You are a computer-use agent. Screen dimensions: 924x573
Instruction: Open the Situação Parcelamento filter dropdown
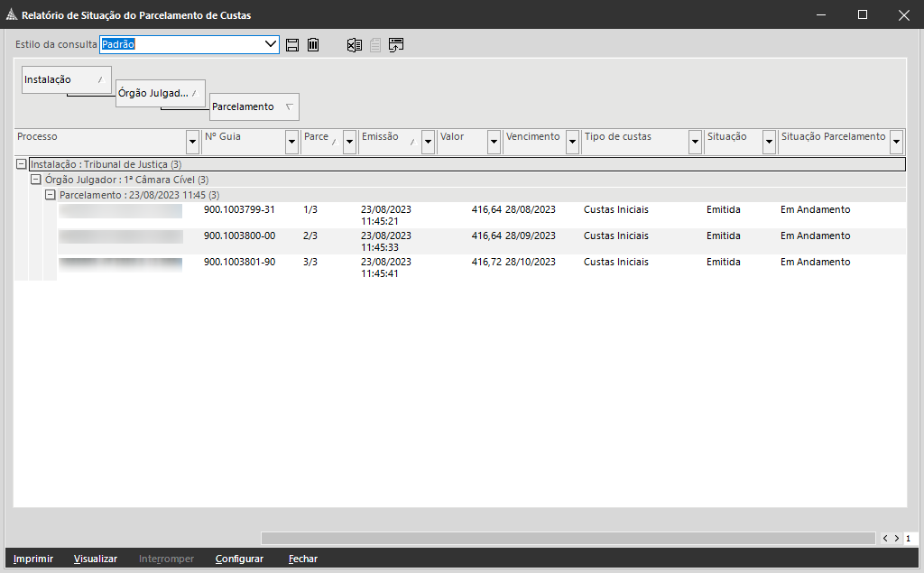896,142
